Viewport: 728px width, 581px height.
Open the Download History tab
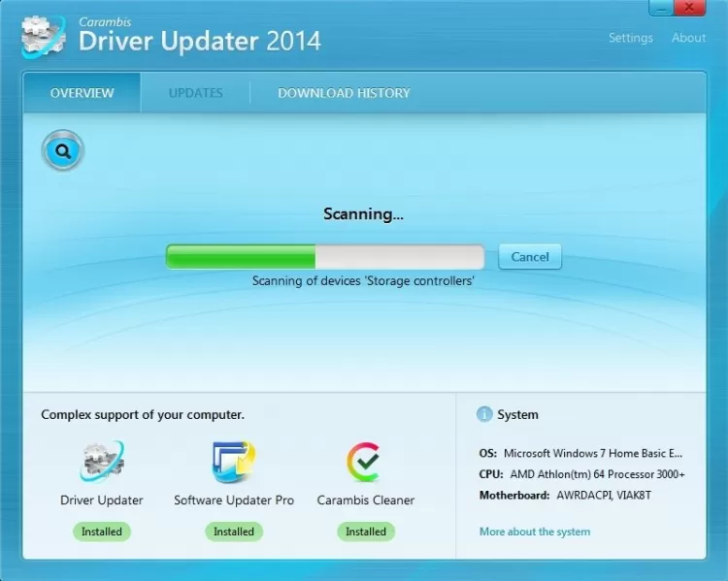click(344, 93)
